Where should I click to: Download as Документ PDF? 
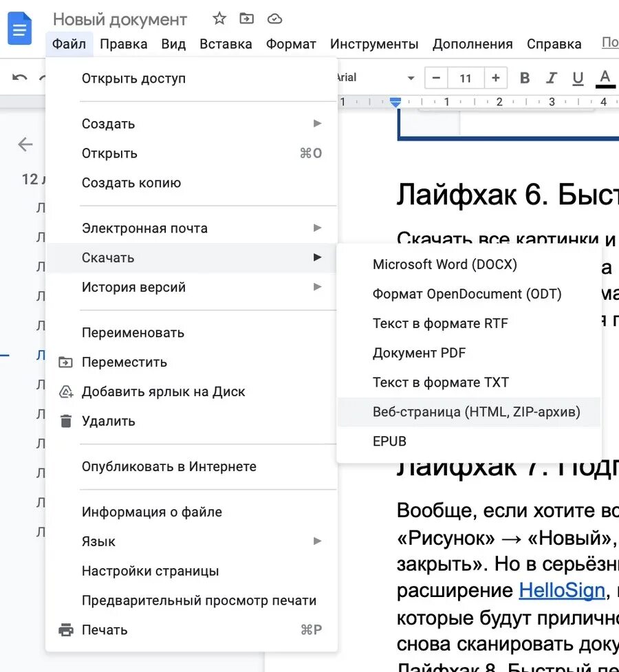469,353
